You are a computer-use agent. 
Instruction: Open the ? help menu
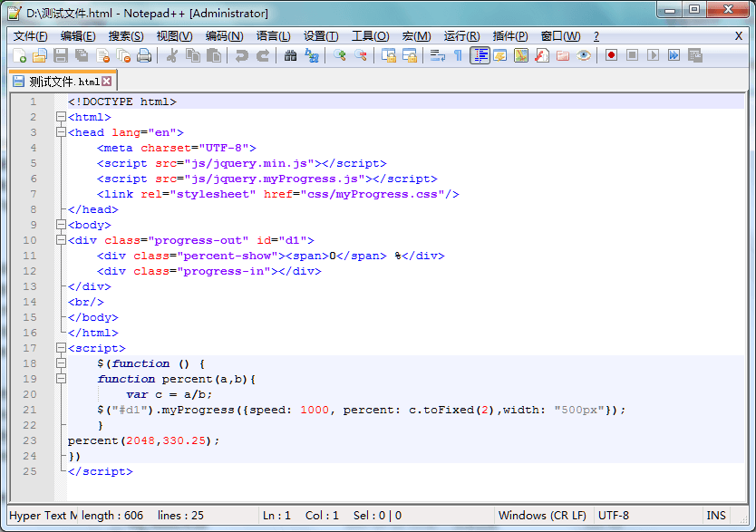[596, 36]
